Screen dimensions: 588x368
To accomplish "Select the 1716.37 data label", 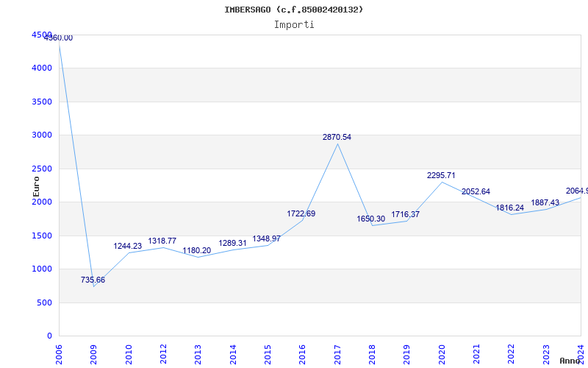I will 406,214.
